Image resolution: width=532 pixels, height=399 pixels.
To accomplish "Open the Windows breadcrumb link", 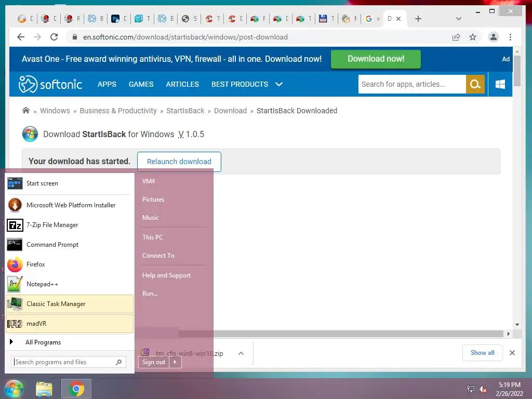I will [x=55, y=111].
